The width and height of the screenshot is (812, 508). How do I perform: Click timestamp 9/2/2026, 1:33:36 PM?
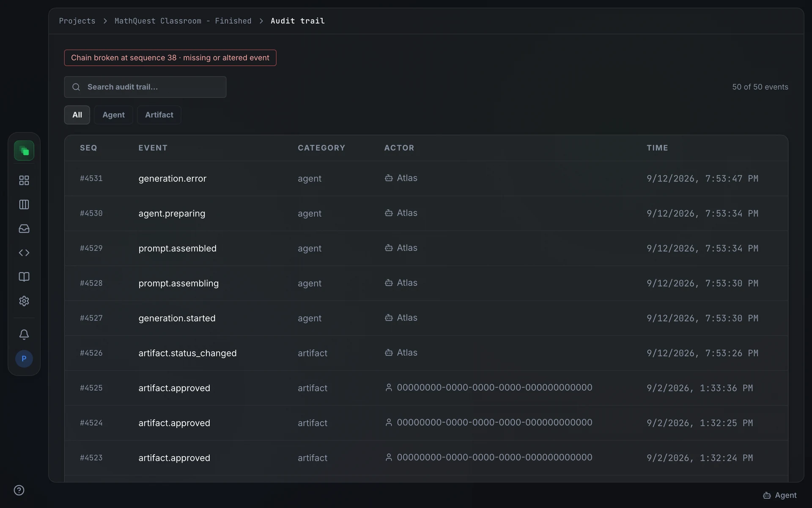[x=700, y=388]
